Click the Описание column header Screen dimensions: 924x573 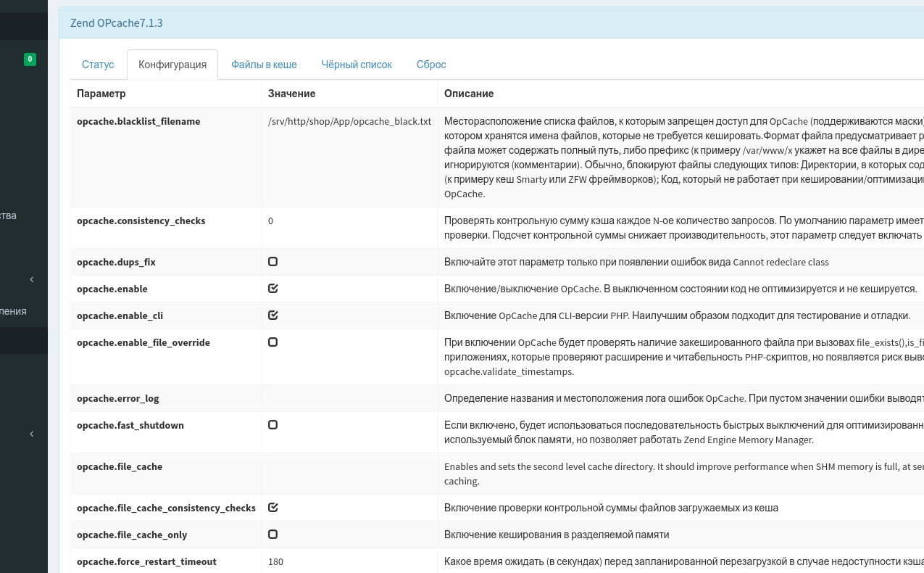coord(469,94)
